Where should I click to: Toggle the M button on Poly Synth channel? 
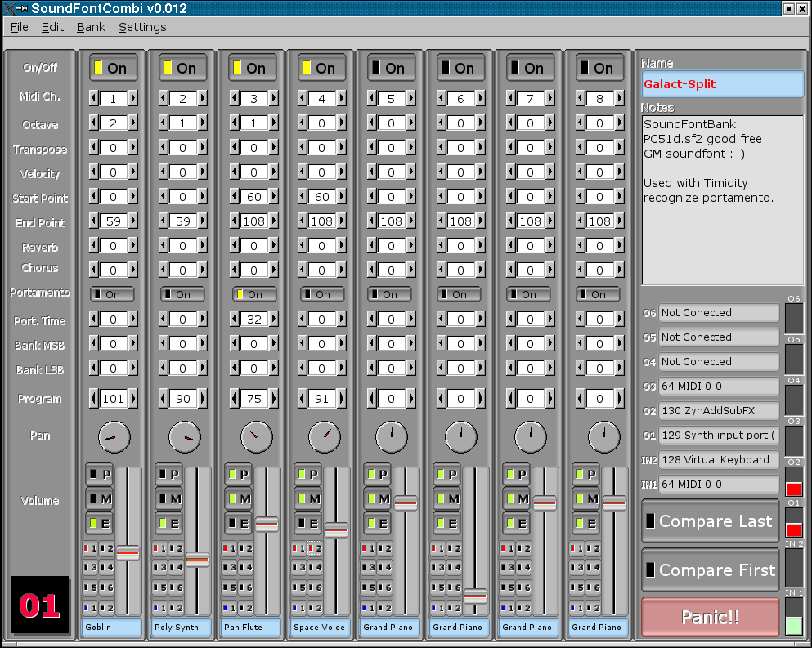pos(168,498)
